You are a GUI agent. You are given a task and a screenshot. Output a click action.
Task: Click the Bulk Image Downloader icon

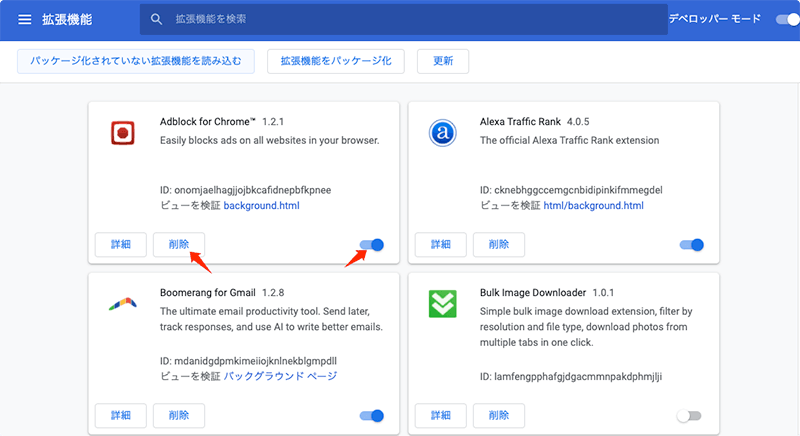442,304
